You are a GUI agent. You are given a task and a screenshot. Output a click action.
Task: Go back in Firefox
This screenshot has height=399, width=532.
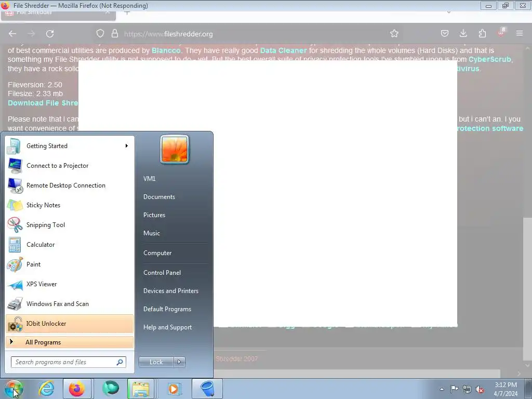coord(12,34)
